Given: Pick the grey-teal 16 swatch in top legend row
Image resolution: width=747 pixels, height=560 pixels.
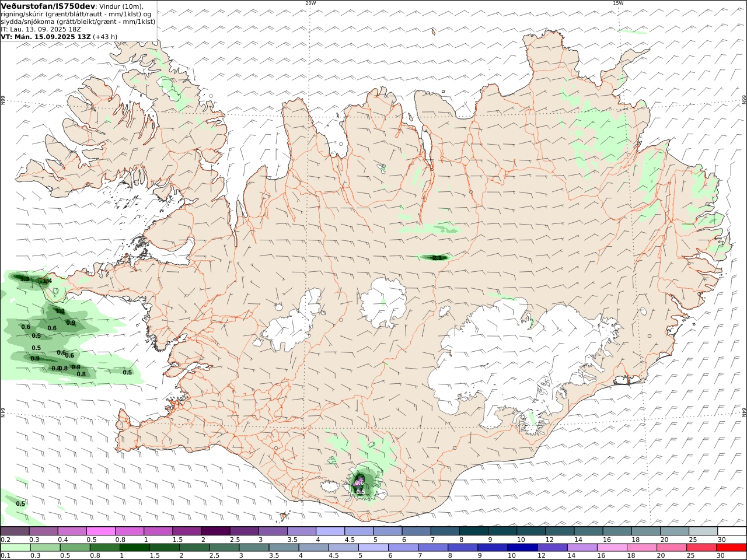Looking at the screenshot, I should pos(617,531).
